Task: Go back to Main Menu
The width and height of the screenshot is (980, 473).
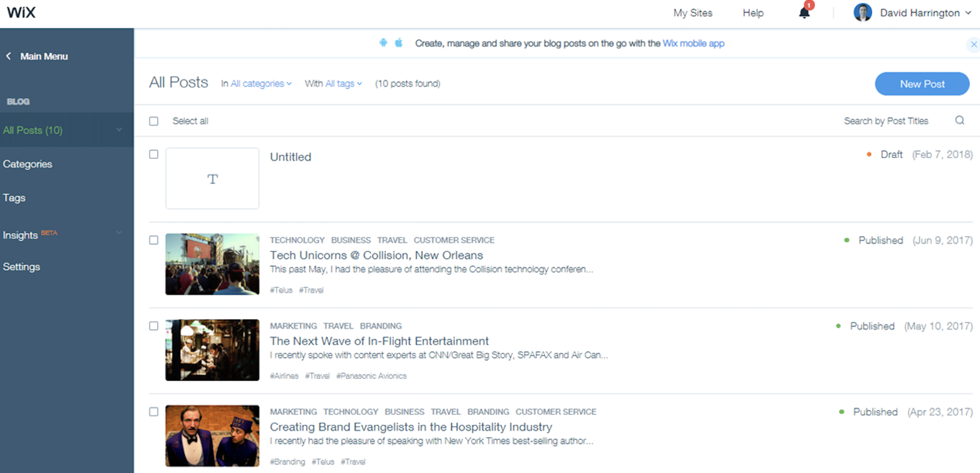Action: [x=44, y=56]
